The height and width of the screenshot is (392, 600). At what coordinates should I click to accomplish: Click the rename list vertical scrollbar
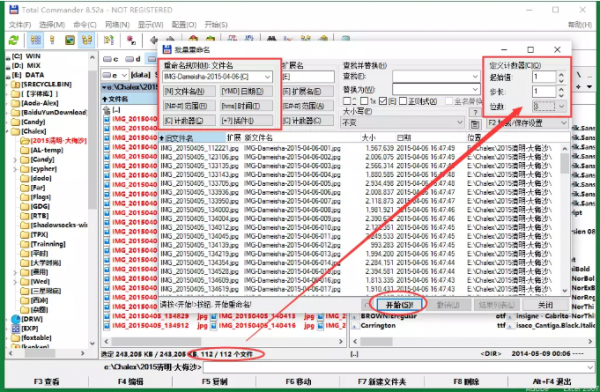tap(565, 218)
